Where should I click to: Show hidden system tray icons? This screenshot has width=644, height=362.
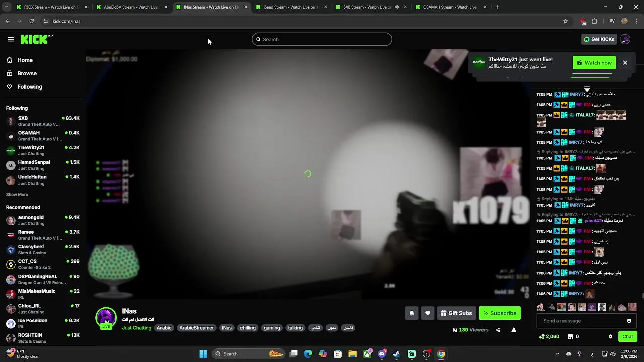pyautogui.click(x=557, y=354)
